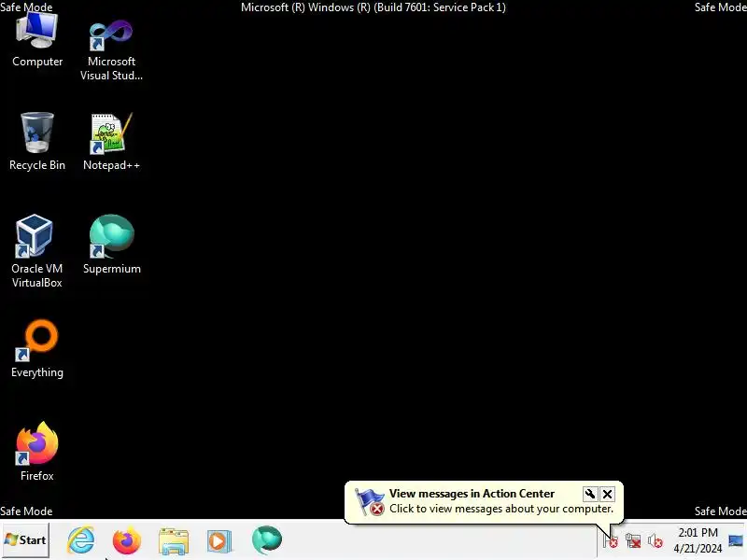Open the clock showing 2:01 PM
This screenshot has width=747, height=560.
(698, 540)
